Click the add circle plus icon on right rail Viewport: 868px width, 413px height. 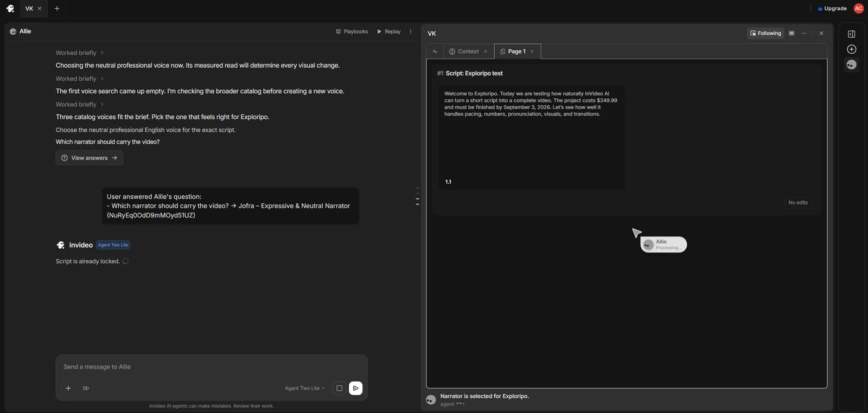click(x=852, y=49)
